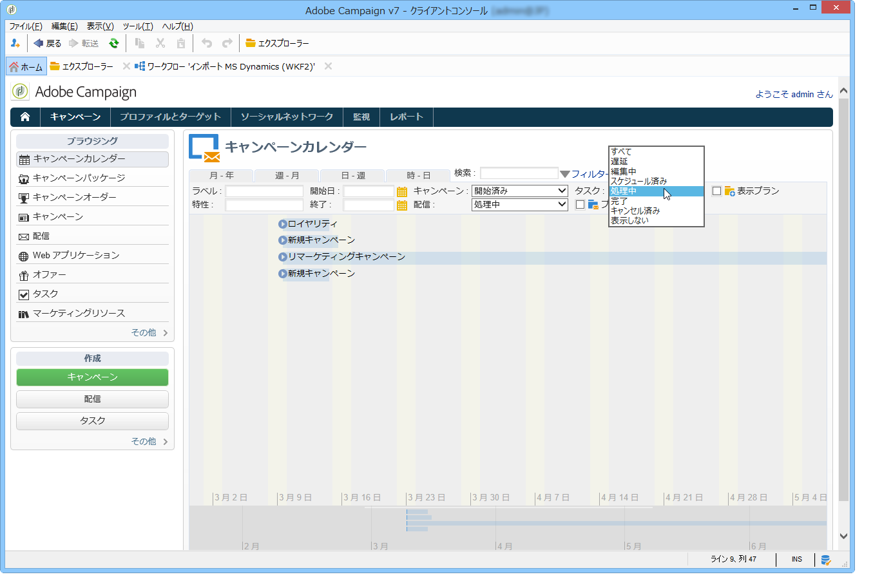Switch calendar to 月 - 年 view
873x588 pixels.
(221, 176)
